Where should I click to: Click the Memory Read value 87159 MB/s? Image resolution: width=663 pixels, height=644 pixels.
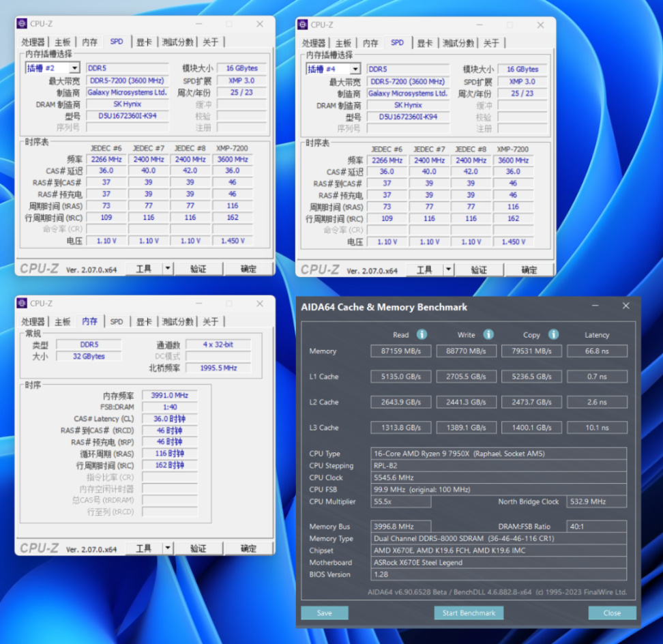[x=401, y=351]
